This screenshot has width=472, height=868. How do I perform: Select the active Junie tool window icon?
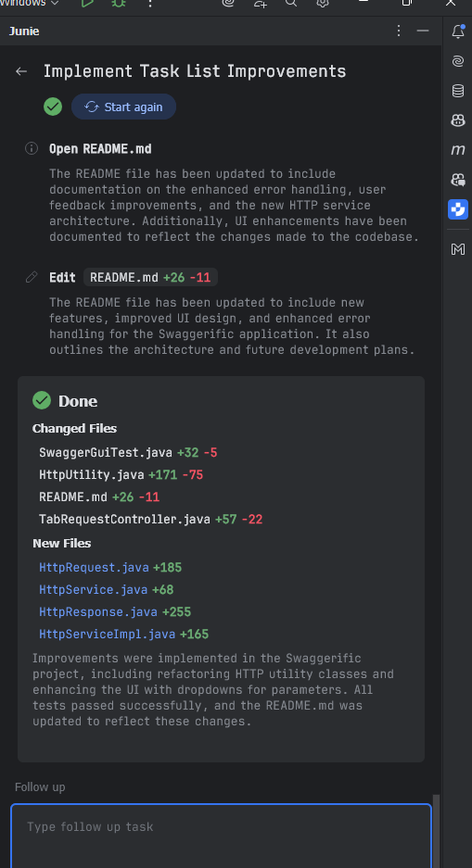[x=457, y=209]
